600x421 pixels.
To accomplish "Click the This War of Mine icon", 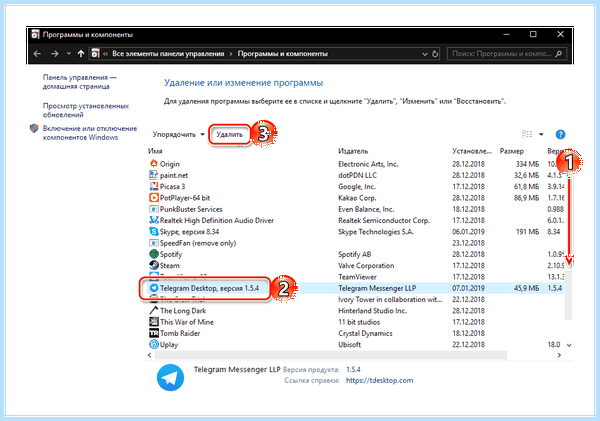I will click(x=154, y=322).
